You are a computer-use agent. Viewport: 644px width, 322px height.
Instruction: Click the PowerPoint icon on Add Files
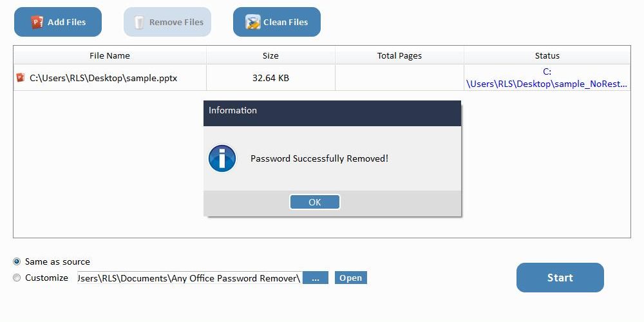[x=37, y=22]
